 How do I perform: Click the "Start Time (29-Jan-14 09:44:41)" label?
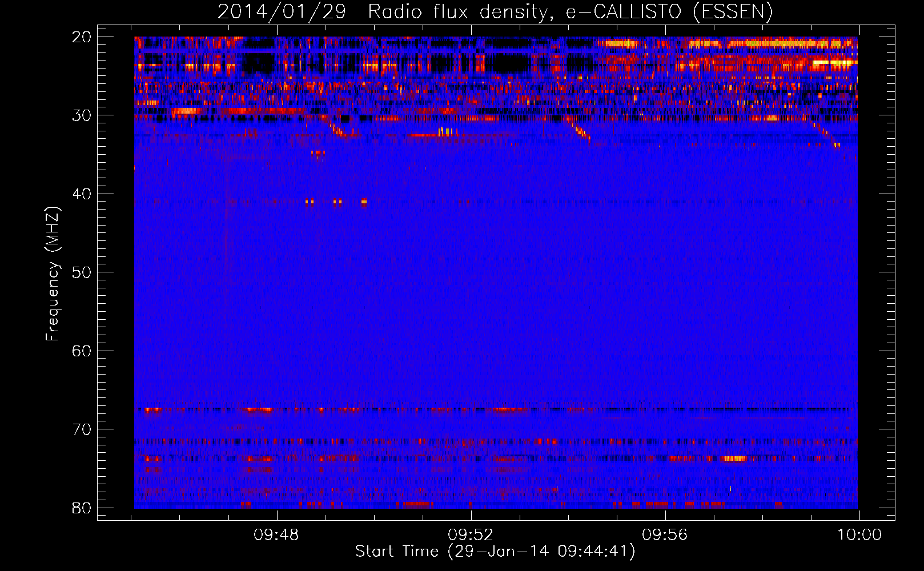pyautogui.click(x=495, y=552)
